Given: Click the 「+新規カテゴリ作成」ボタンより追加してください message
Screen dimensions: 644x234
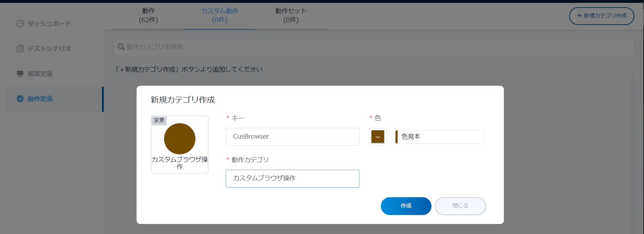Looking at the screenshot, I should click(189, 69).
